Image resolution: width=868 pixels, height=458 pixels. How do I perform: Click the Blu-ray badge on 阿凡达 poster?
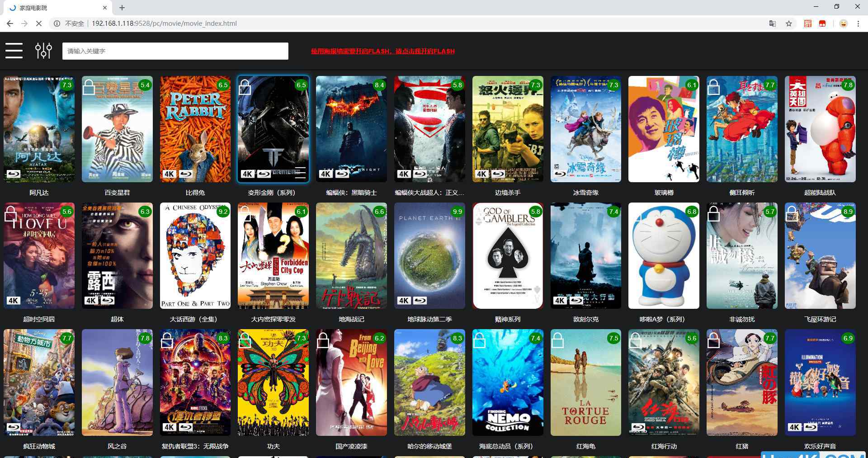click(13, 174)
